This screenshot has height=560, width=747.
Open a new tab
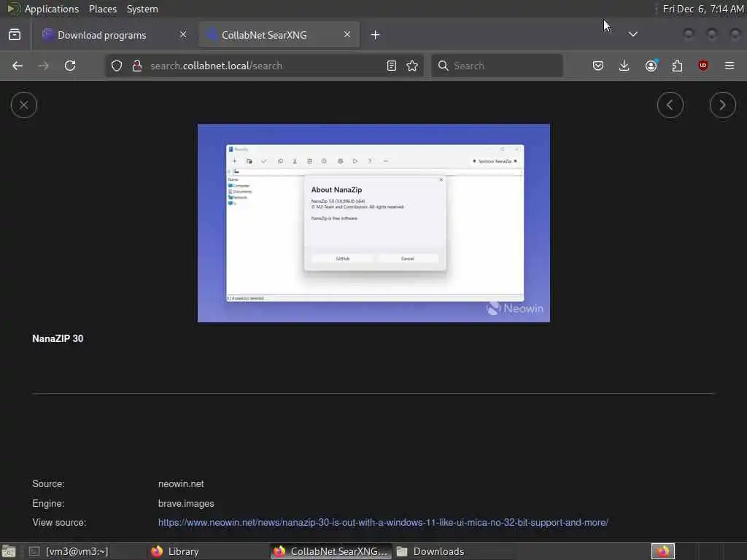click(x=376, y=35)
